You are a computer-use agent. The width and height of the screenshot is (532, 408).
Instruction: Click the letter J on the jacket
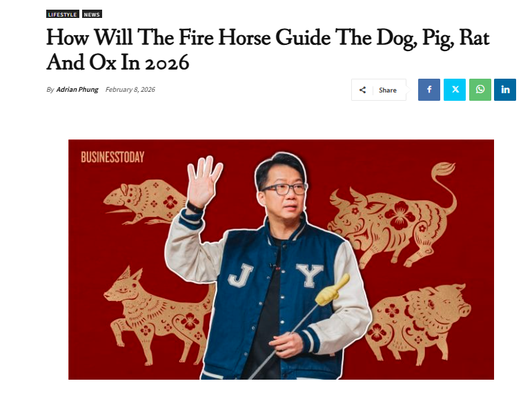(241, 275)
